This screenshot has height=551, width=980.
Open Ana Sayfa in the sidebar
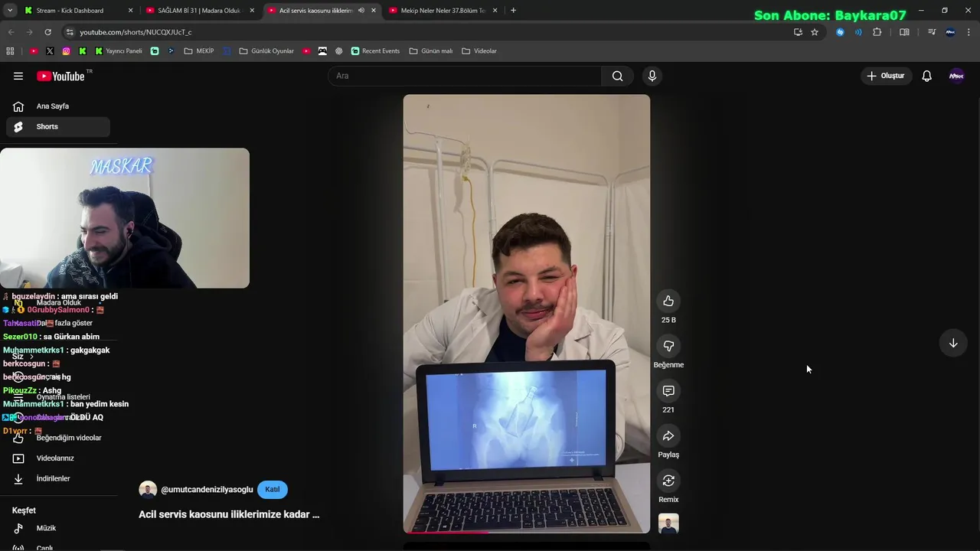58,106
